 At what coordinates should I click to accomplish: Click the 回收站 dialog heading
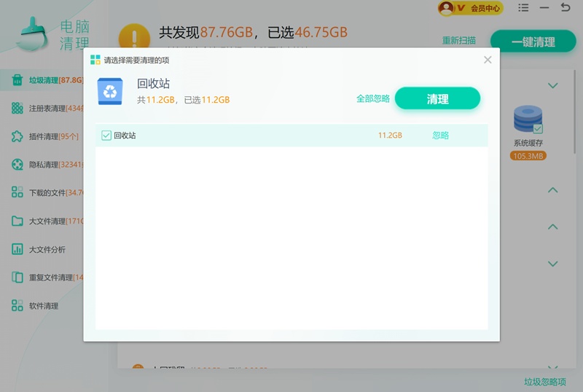153,83
